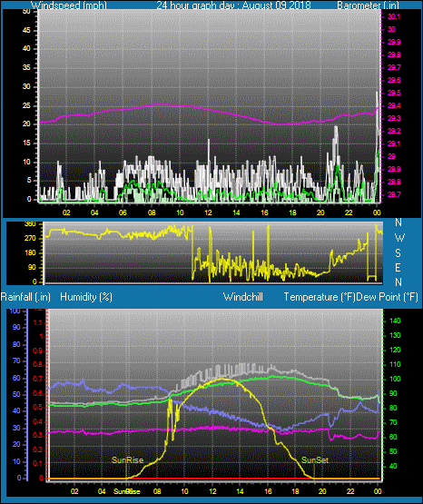Viewport: 423px width, 504px height.
Task: Click the '80' blue humidity axis value
Action: tap(16, 344)
